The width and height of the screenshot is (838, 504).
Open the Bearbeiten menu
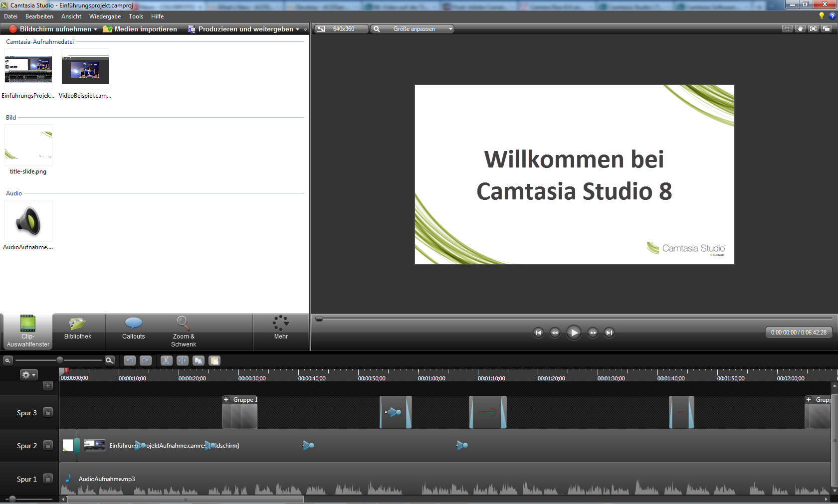tap(39, 16)
